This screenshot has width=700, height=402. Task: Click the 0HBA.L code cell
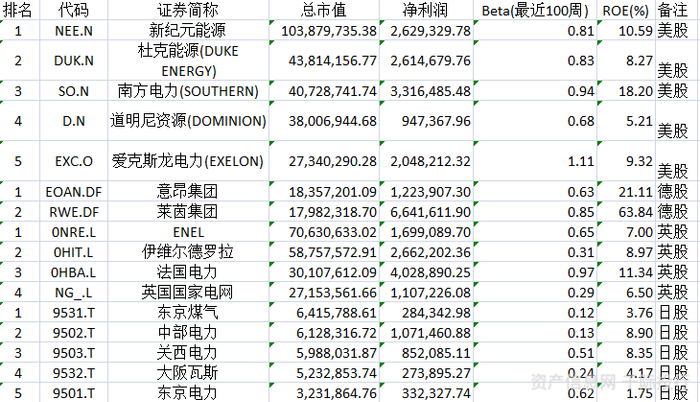[x=74, y=272]
